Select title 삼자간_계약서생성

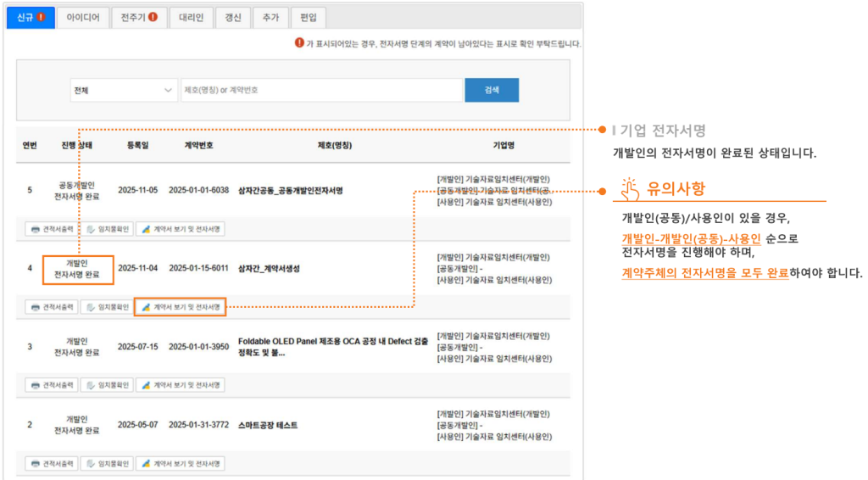click(269, 269)
